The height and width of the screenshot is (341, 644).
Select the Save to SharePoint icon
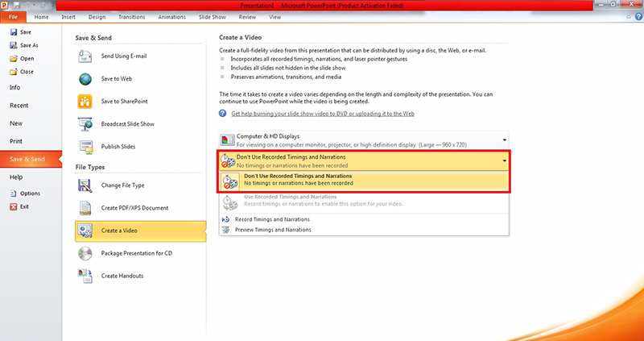click(x=85, y=102)
